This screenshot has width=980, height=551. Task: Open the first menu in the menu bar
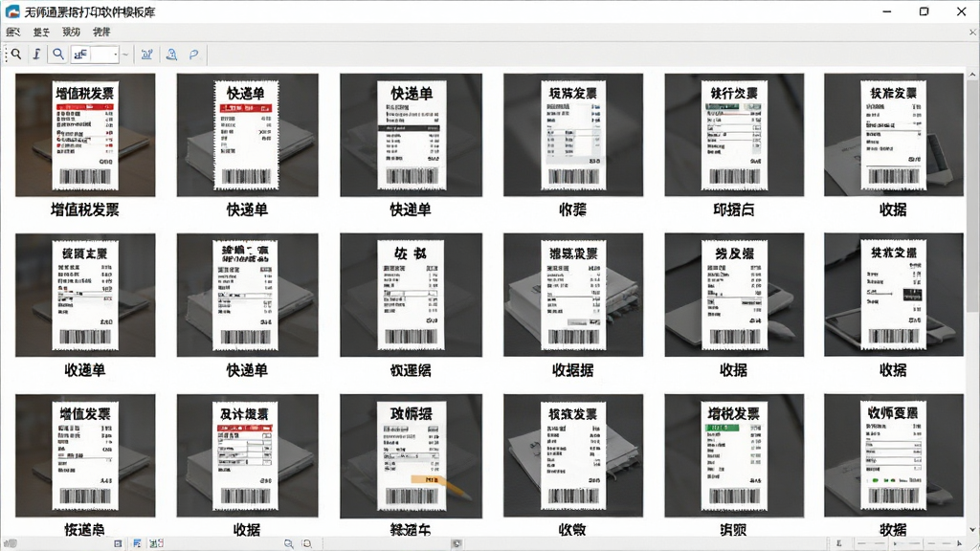click(x=13, y=32)
